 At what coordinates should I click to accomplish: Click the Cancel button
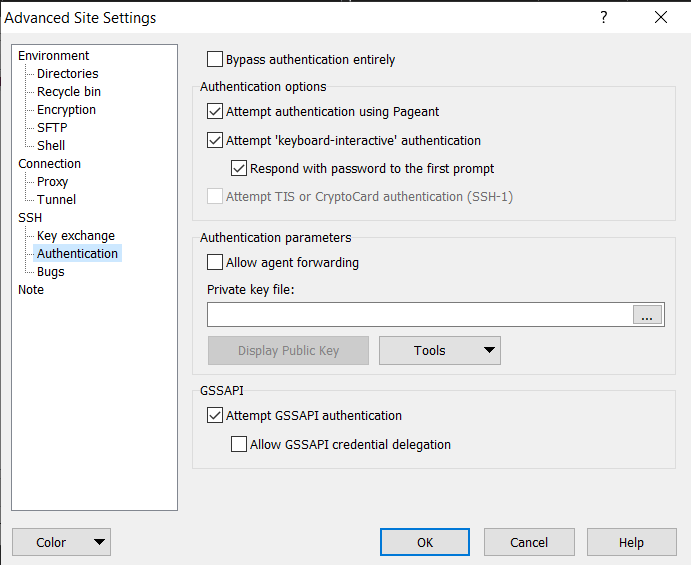click(x=529, y=542)
